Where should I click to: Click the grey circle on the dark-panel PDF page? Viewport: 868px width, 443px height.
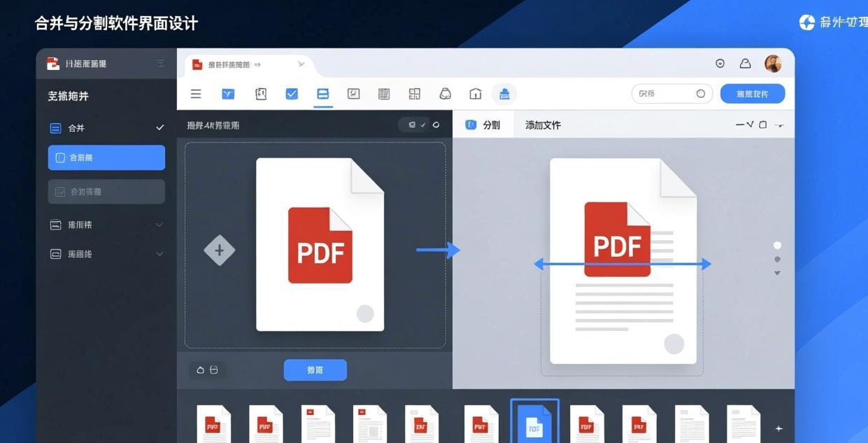click(x=365, y=314)
